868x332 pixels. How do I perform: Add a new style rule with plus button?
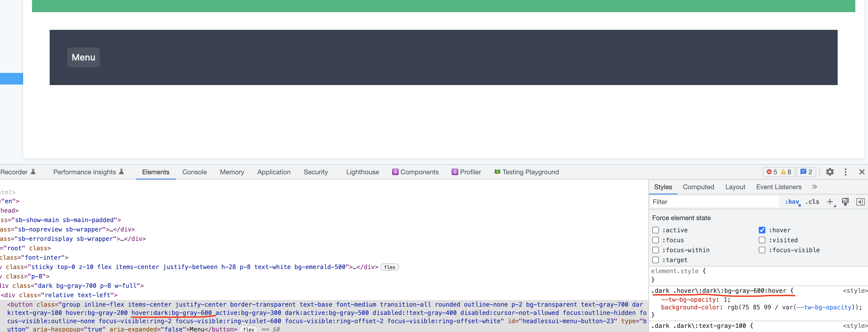pyautogui.click(x=830, y=201)
